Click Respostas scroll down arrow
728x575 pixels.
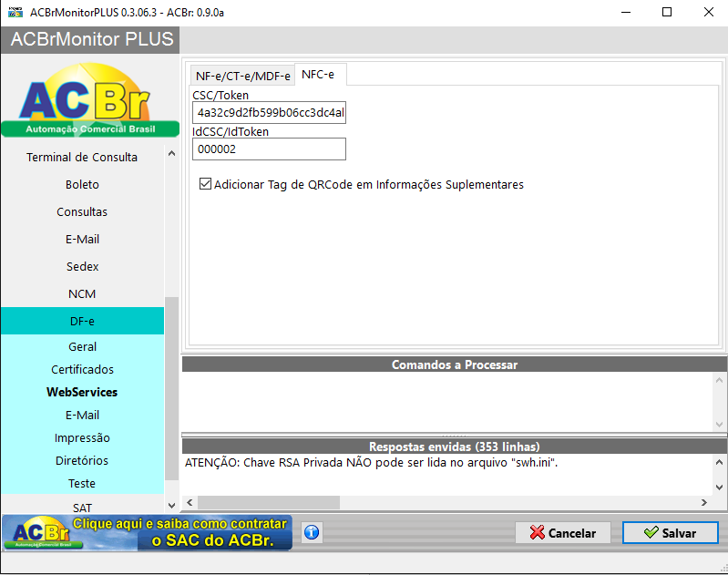point(719,488)
